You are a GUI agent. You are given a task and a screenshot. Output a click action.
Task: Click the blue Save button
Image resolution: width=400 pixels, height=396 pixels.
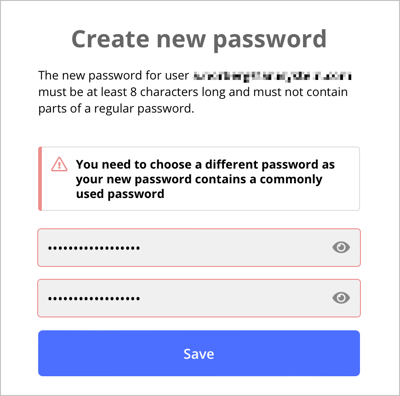click(199, 353)
